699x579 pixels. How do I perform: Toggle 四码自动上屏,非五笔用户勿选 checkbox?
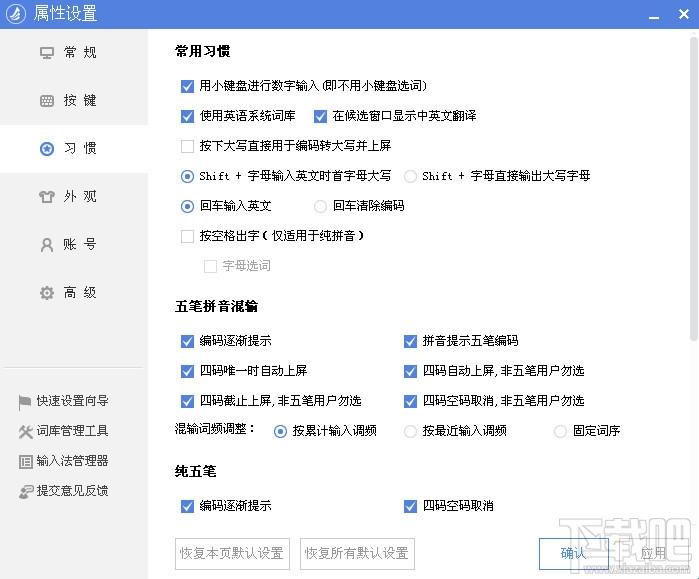410,371
